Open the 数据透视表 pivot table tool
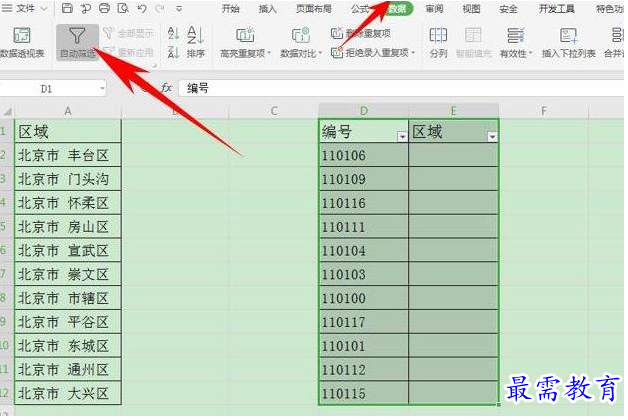Image resolution: width=628 pixels, height=420 pixels. (x=22, y=42)
